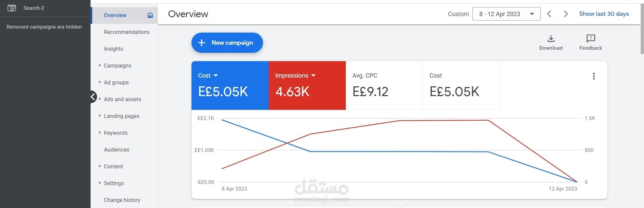Open the Impressions metric dropdown
Screen dimensions: 644x208
point(313,76)
